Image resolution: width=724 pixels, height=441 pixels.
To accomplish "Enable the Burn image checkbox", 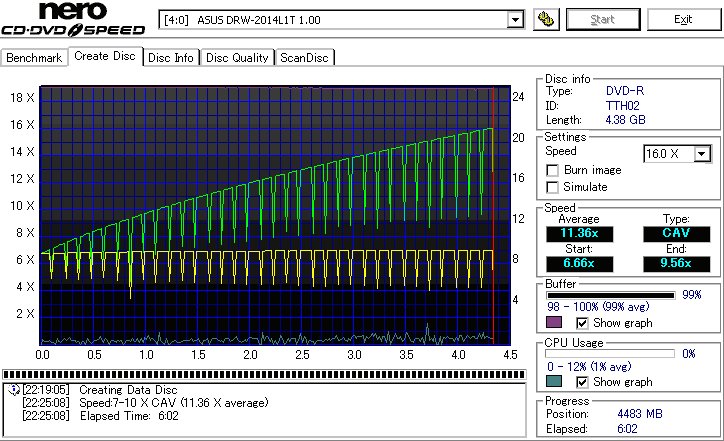I will tap(552, 170).
